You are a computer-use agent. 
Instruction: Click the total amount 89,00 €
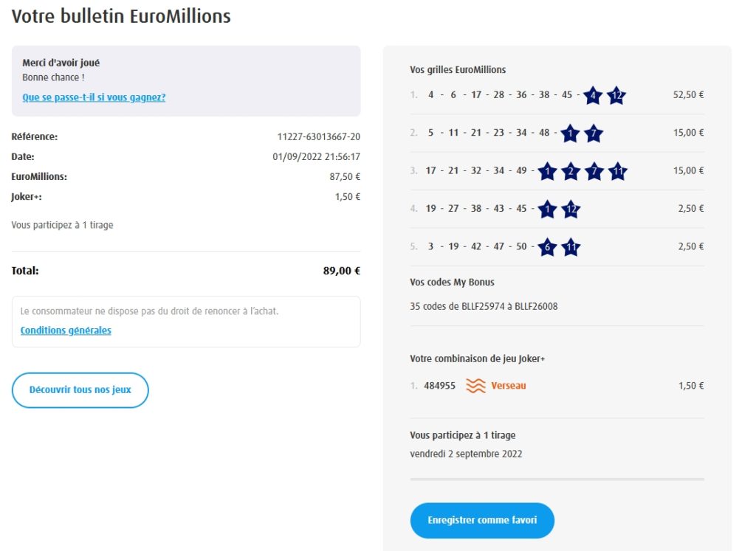(x=341, y=271)
